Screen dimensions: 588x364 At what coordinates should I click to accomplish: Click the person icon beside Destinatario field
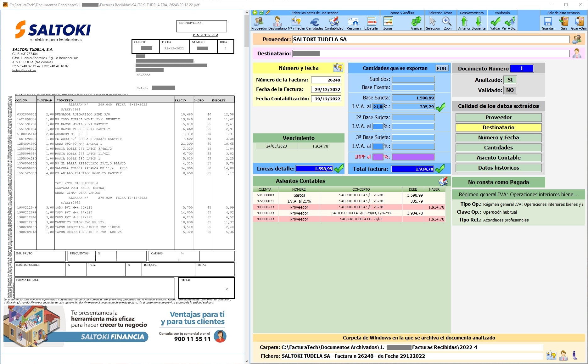tap(577, 53)
